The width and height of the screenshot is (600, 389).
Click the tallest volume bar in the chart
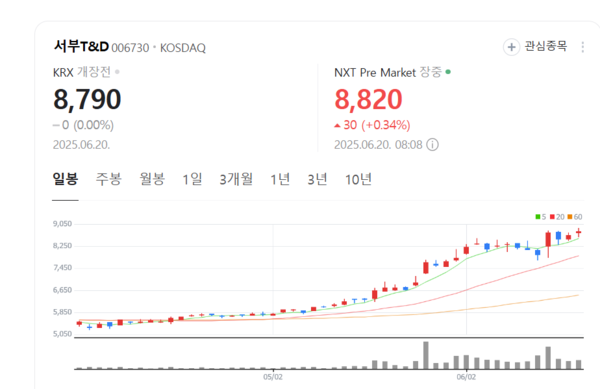tap(426, 355)
